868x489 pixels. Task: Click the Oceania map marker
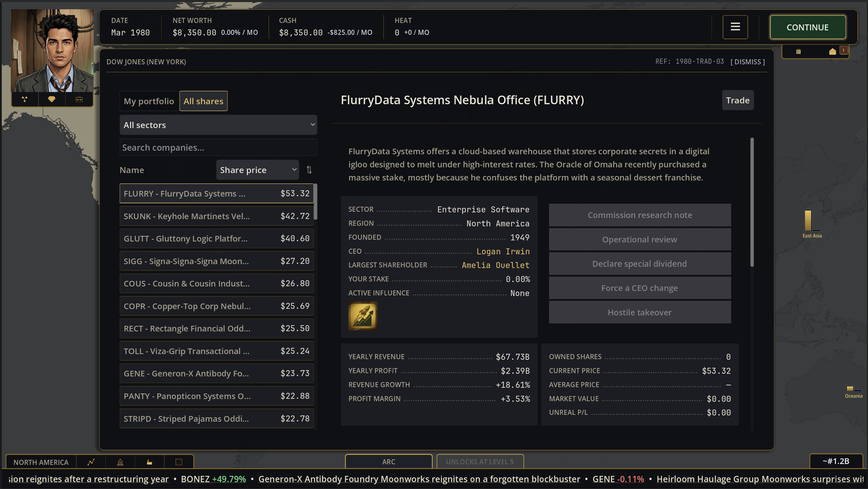[x=853, y=392]
